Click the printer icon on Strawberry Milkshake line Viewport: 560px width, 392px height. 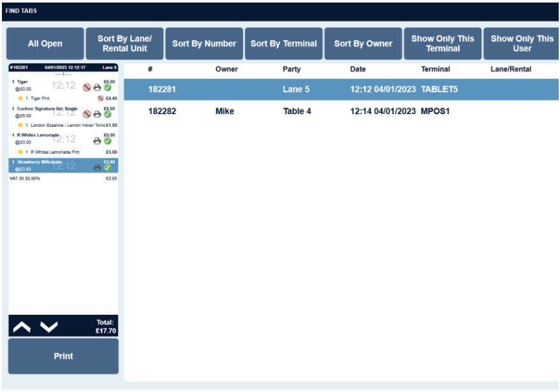click(97, 168)
